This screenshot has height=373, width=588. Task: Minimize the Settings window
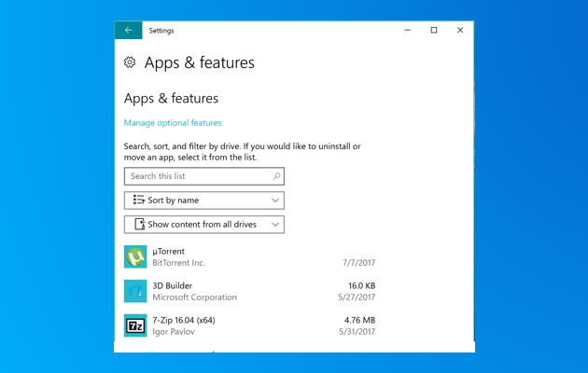coord(408,31)
